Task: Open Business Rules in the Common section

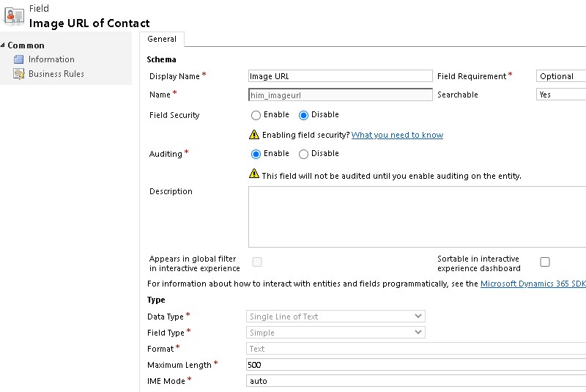Action: pyautogui.click(x=56, y=74)
